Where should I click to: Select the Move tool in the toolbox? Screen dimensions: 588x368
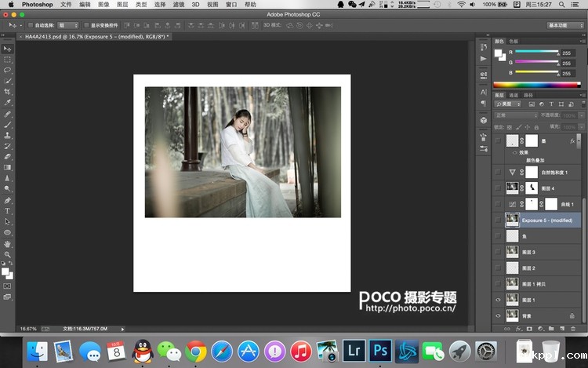coord(8,49)
